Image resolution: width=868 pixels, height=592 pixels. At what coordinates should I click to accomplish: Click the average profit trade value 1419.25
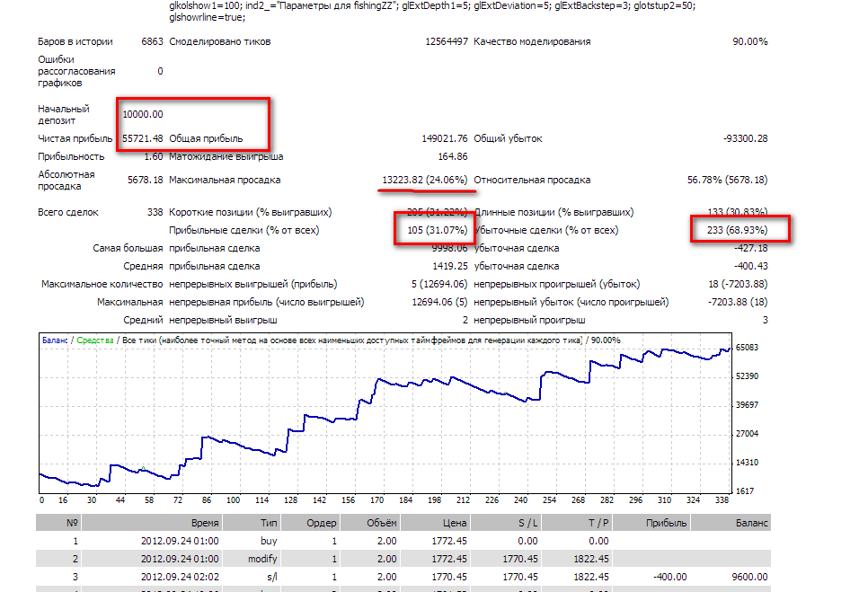[450, 266]
